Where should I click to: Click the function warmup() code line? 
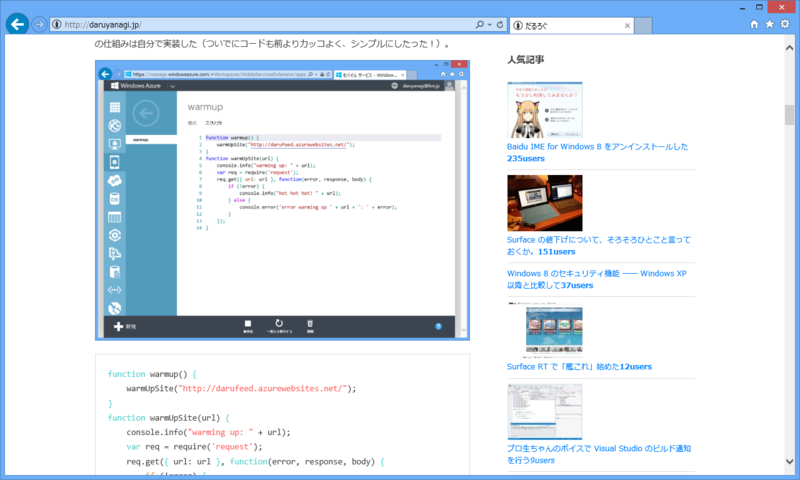[152, 374]
